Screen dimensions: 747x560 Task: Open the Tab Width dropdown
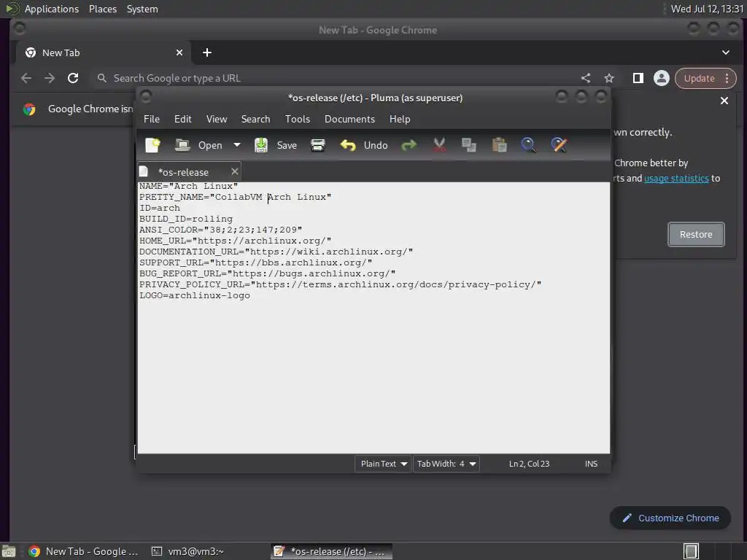coord(446,464)
